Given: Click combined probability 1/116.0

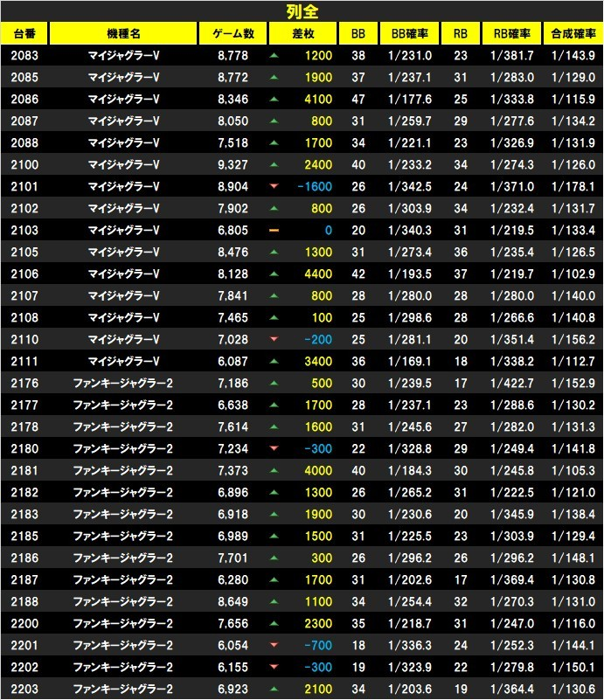Looking at the screenshot, I should [x=573, y=623].
